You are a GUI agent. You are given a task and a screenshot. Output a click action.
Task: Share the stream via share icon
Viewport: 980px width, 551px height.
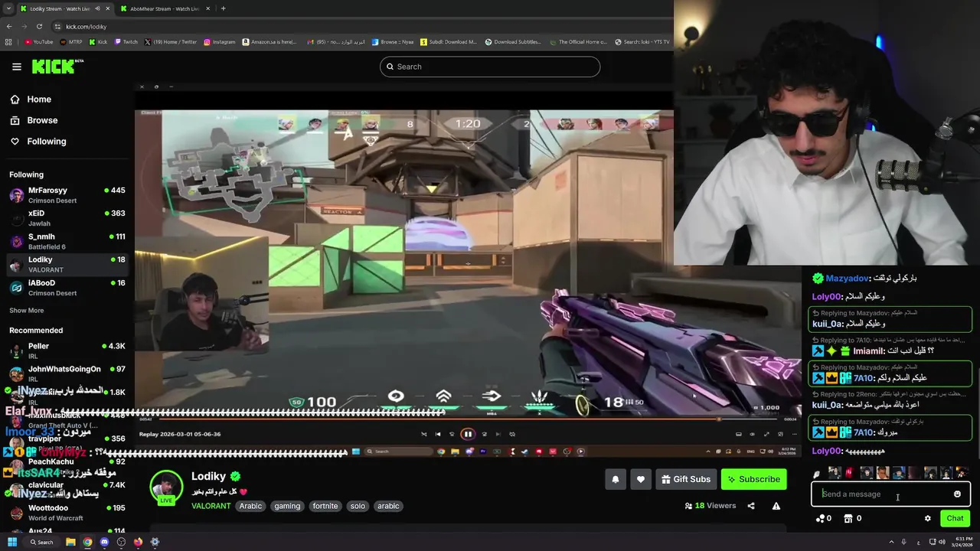[x=751, y=506]
